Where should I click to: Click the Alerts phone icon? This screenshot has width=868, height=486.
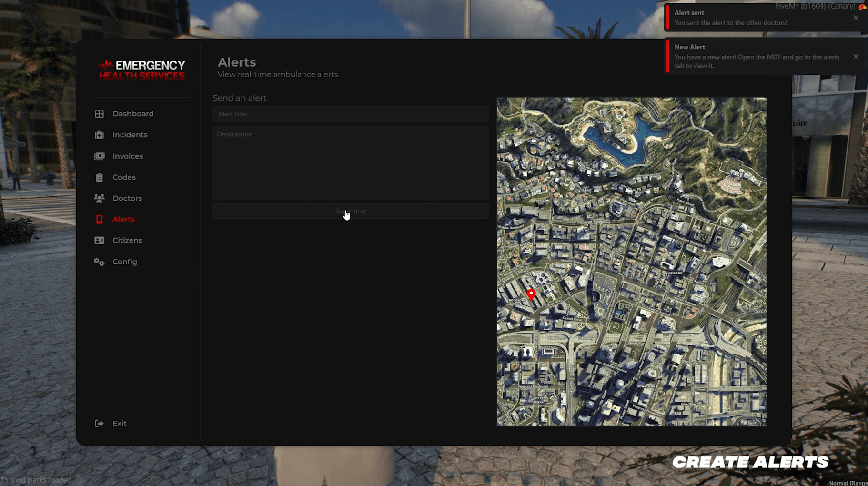(x=99, y=219)
